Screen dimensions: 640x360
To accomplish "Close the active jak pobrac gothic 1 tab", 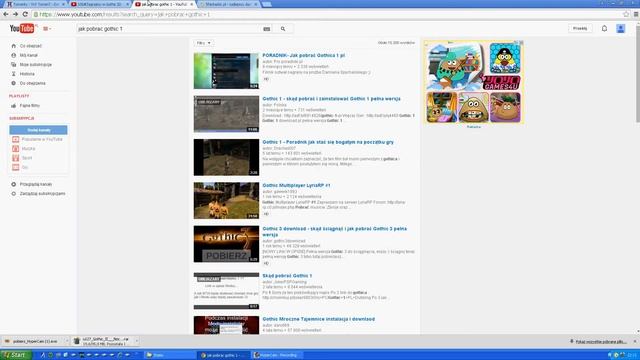I will pos(191,4).
